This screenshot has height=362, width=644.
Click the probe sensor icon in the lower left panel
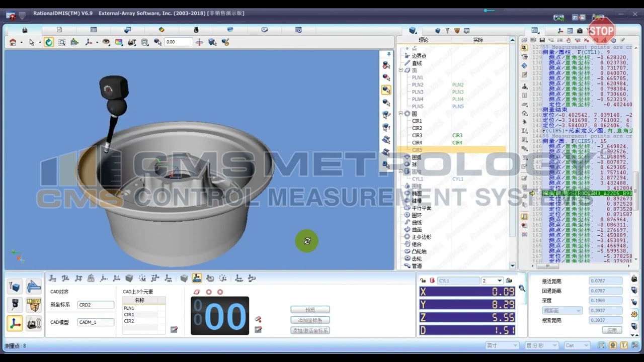(15, 305)
